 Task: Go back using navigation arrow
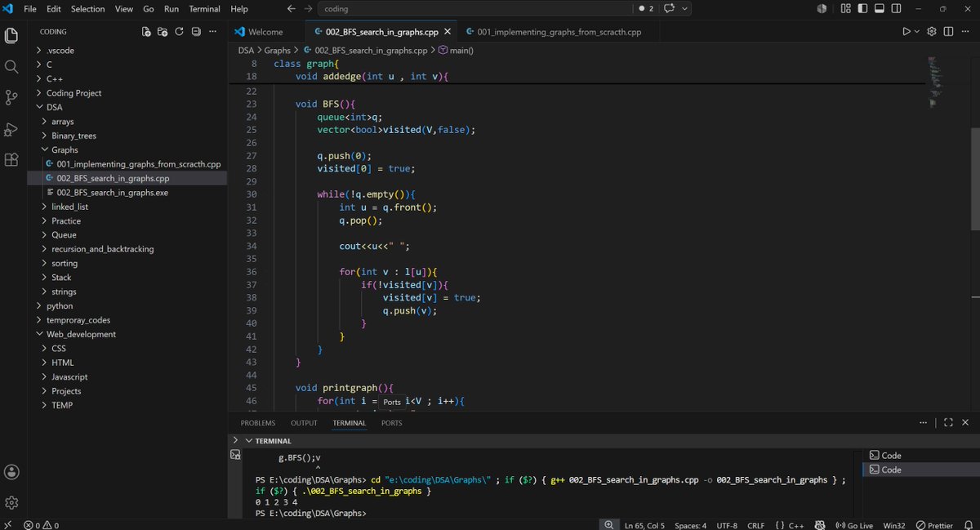[292, 9]
